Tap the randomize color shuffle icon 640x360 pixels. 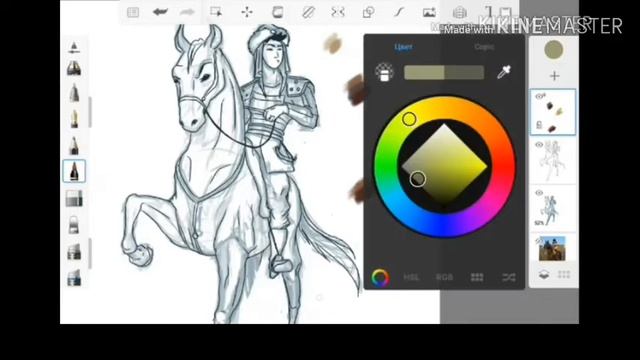[509, 278]
